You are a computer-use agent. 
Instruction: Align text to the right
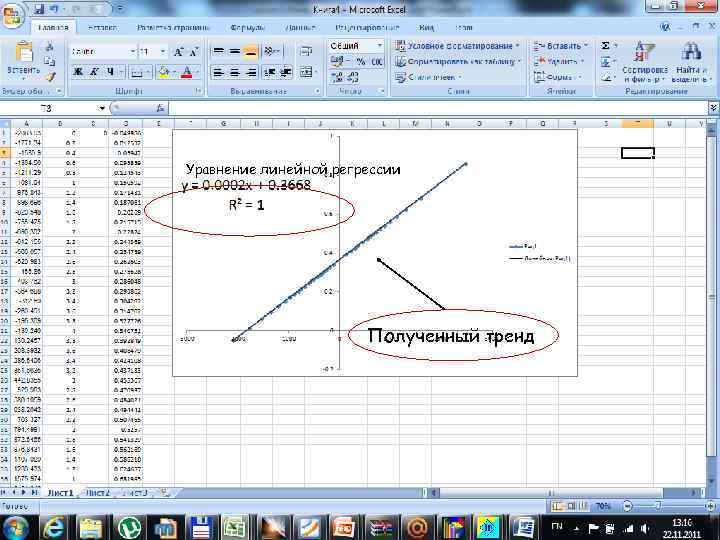click(251, 73)
